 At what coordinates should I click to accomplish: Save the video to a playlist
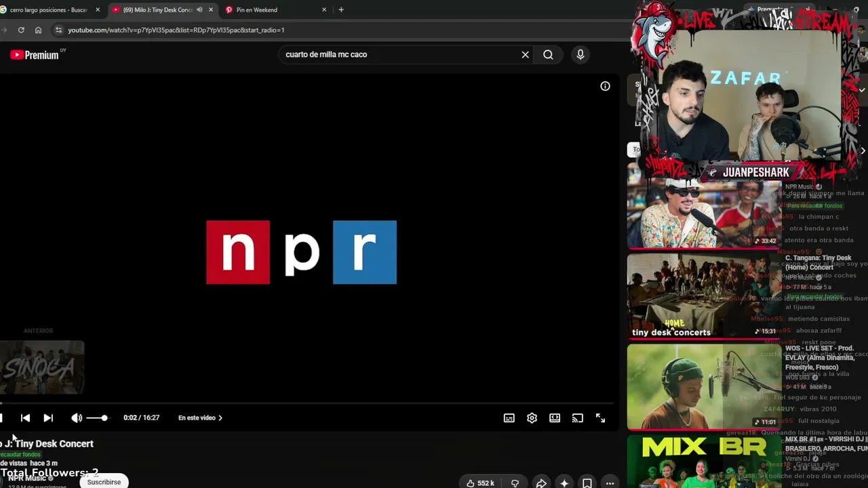pyautogui.click(x=587, y=483)
